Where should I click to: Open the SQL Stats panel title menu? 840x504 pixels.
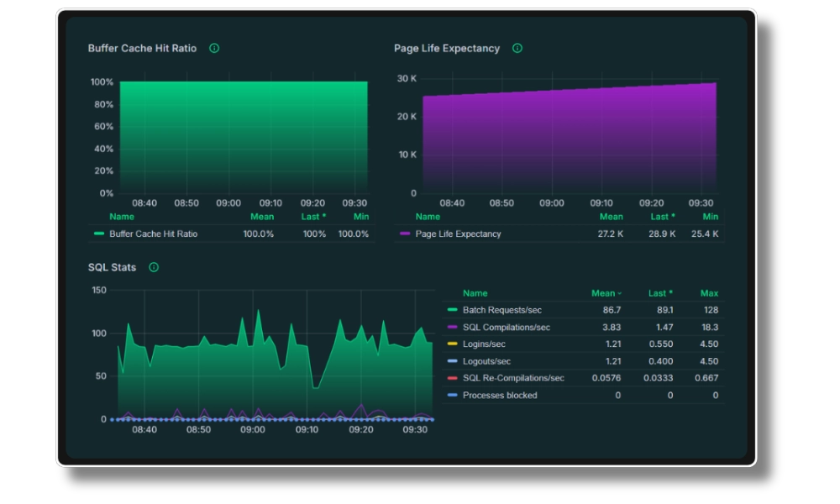(112, 268)
